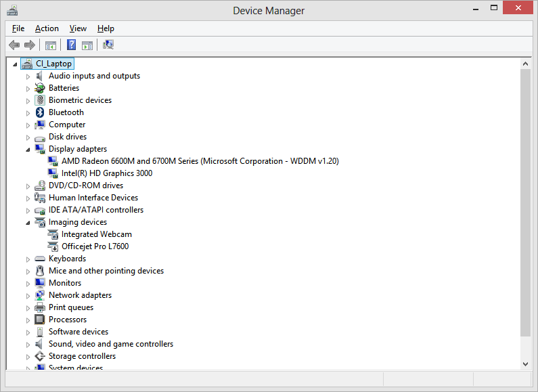Select the Print queues label

point(71,307)
